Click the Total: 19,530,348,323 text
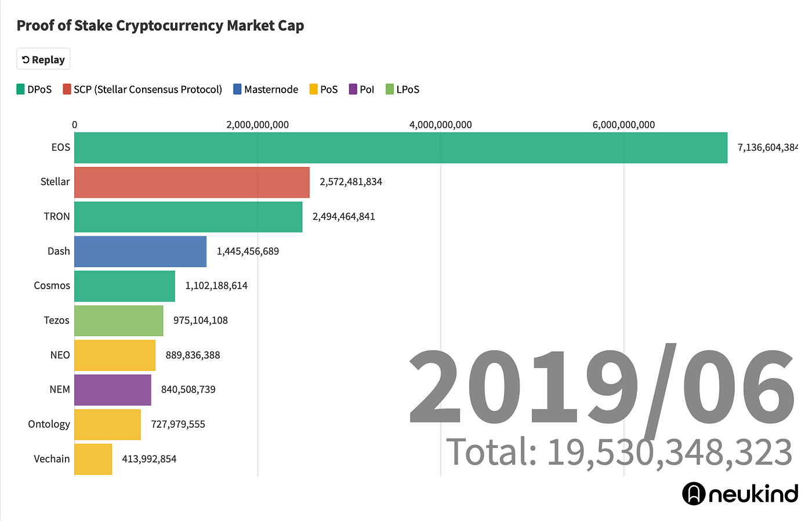The height and width of the screenshot is (521, 812). (619, 452)
